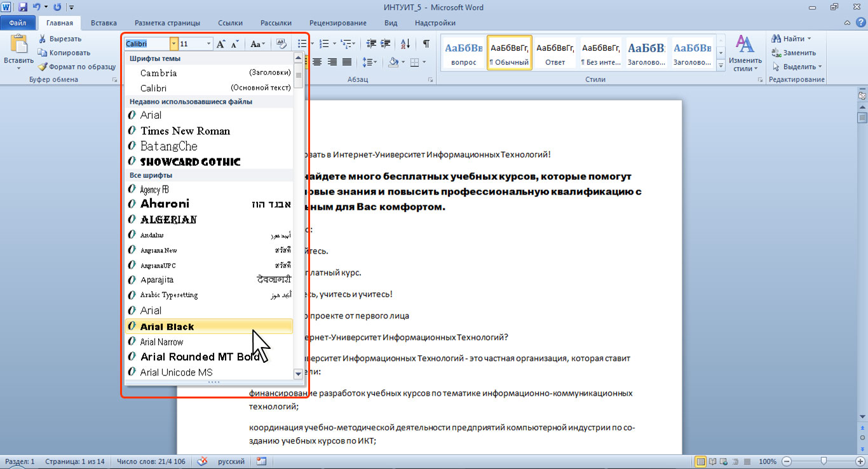
Task: Choose Times New Roman in recent fonts
Action: click(209, 130)
